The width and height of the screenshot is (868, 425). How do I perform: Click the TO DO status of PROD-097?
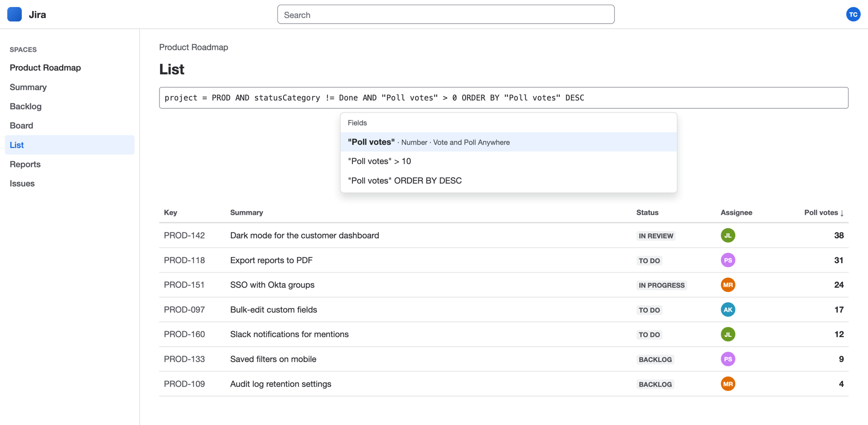[x=649, y=310]
